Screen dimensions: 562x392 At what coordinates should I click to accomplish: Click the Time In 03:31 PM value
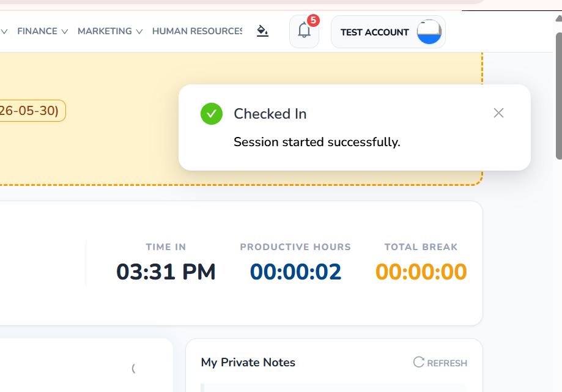point(166,272)
